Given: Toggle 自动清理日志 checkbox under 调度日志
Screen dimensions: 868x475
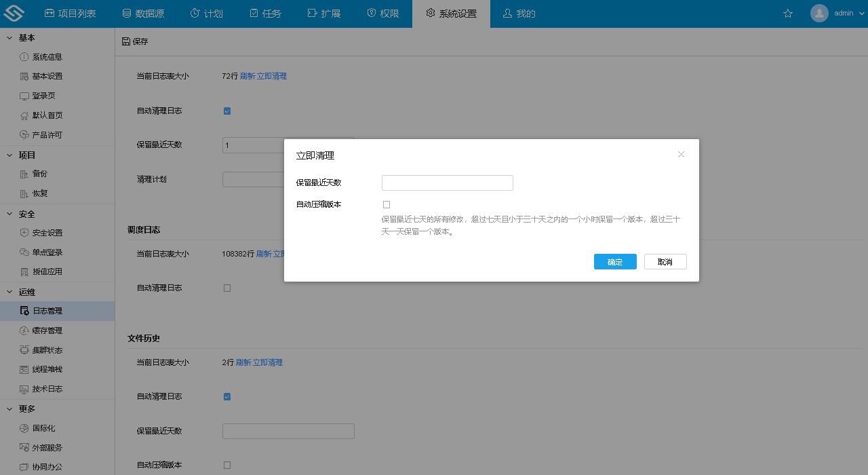Looking at the screenshot, I should pos(227,288).
